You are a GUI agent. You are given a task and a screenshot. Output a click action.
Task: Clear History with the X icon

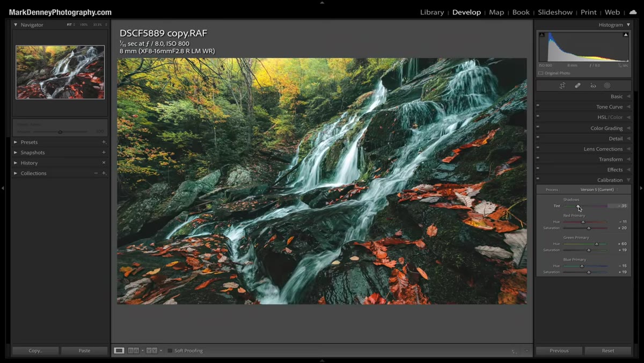[x=104, y=163]
